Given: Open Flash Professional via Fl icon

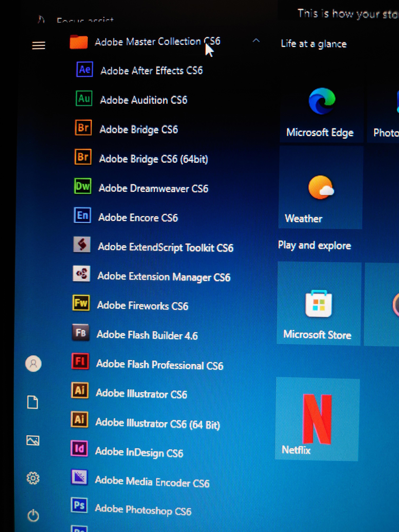Looking at the screenshot, I should tap(80, 361).
